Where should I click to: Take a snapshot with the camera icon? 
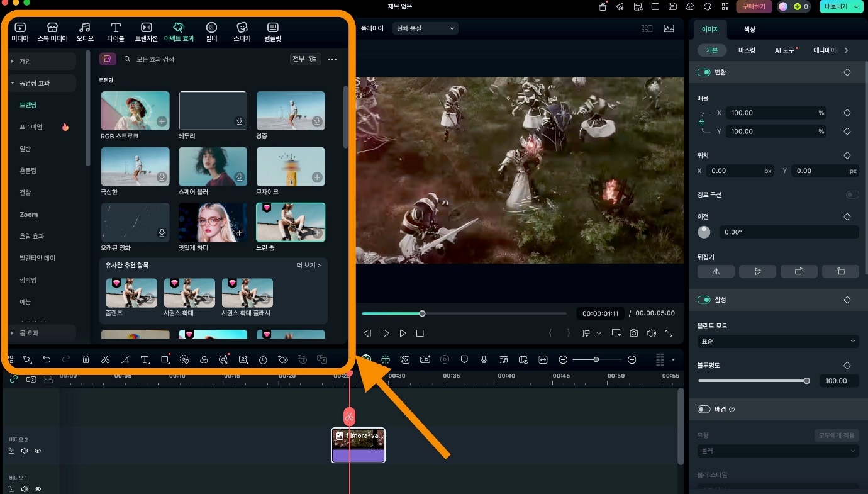(634, 333)
